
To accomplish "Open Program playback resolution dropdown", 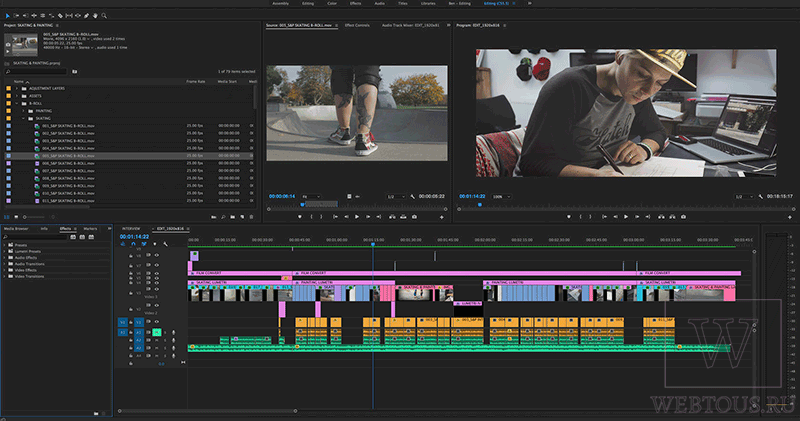I will [x=744, y=196].
